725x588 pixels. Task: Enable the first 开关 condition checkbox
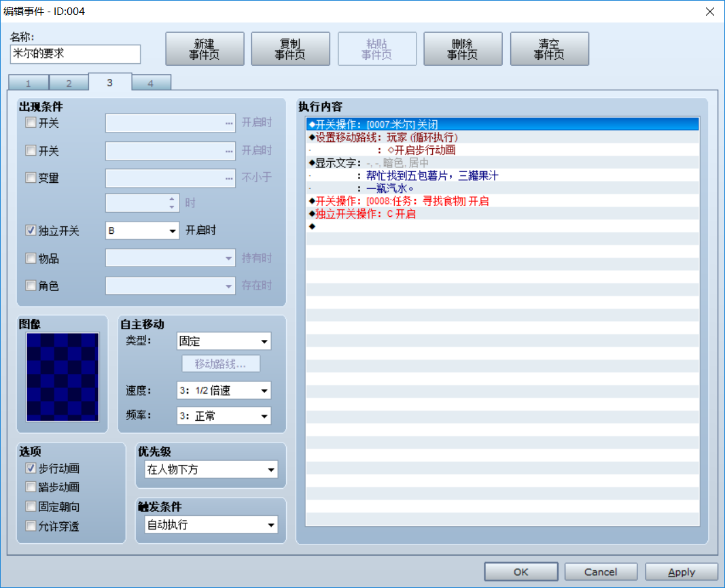coord(31,122)
